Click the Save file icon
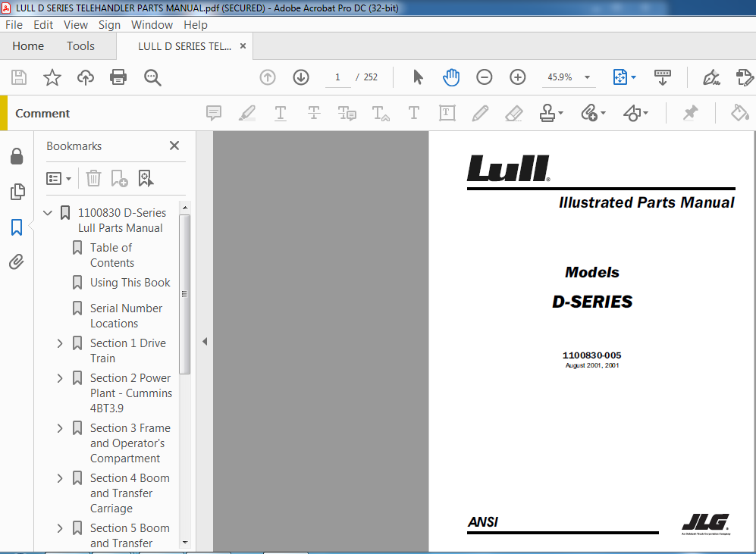The height and width of the screenshot is (554, 756). click(19, 77)
